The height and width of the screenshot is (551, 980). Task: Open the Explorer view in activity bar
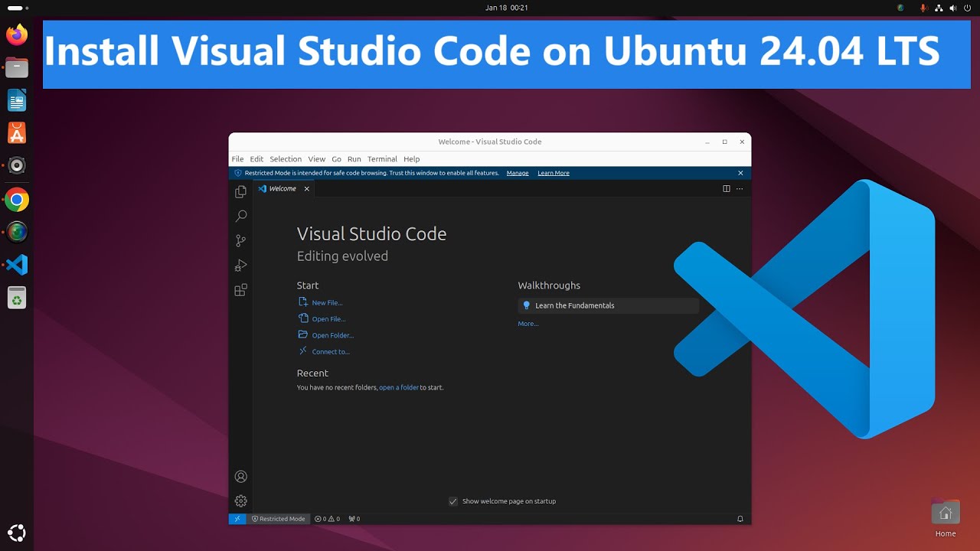point(240,191)
